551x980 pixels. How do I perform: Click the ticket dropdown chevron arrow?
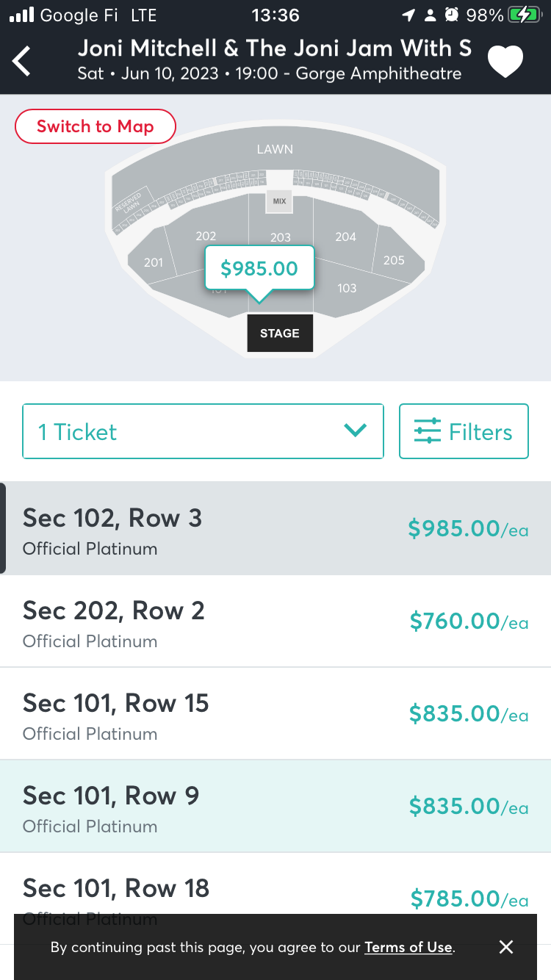(x=356, y=431)
